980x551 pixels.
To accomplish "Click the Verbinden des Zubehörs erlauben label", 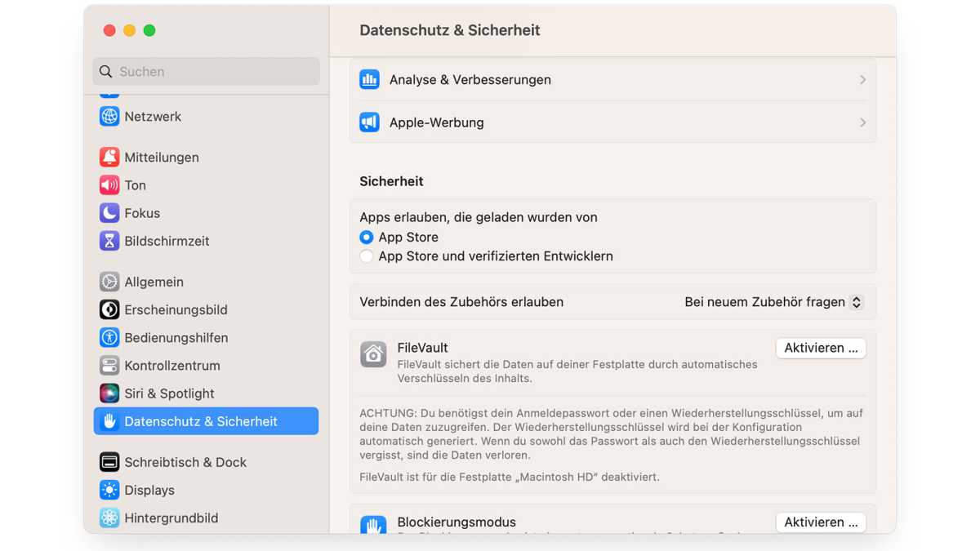I will pyautogui.click(x=461, y=302).
